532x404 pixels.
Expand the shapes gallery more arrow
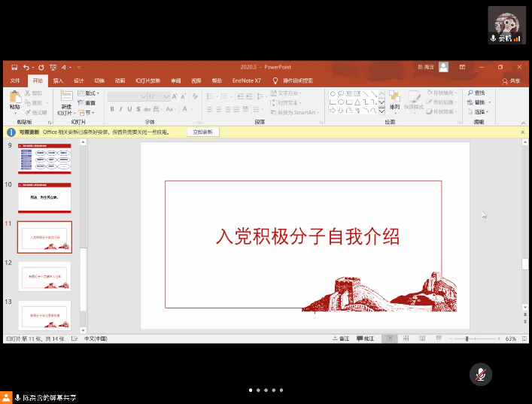[x=382, y=111]
